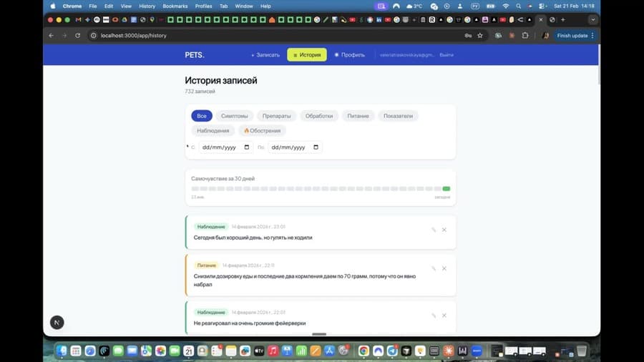Open the View menu

point(126,6)
